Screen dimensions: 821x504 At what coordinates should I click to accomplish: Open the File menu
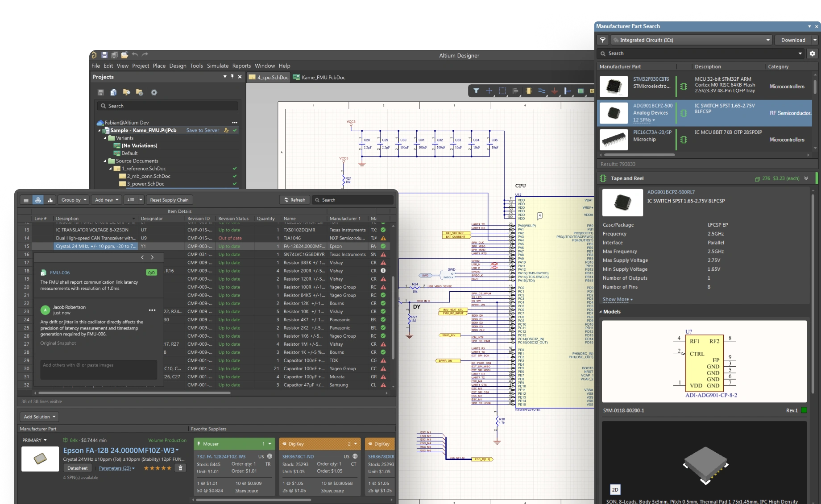pyautogui.click(x=95, y=66)
